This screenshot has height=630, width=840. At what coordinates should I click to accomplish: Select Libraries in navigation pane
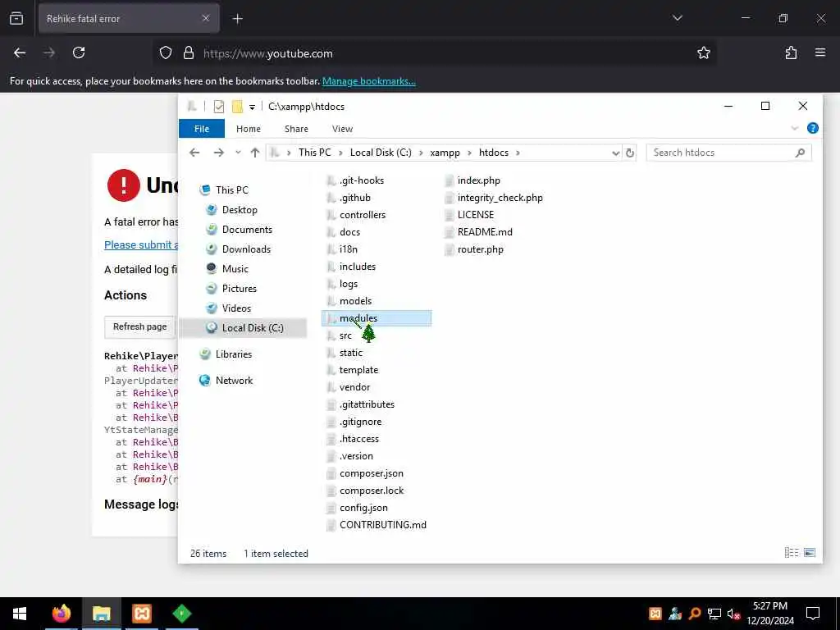coord(234,354)
